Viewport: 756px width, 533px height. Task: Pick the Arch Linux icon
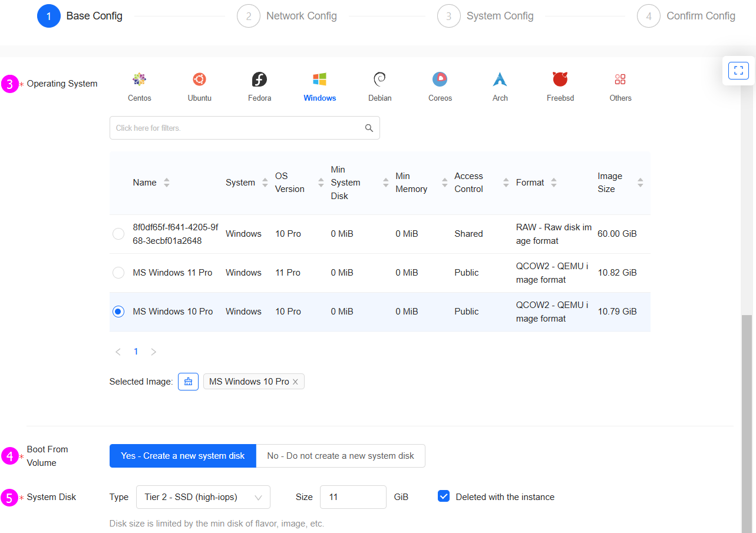tap(500, 79)
